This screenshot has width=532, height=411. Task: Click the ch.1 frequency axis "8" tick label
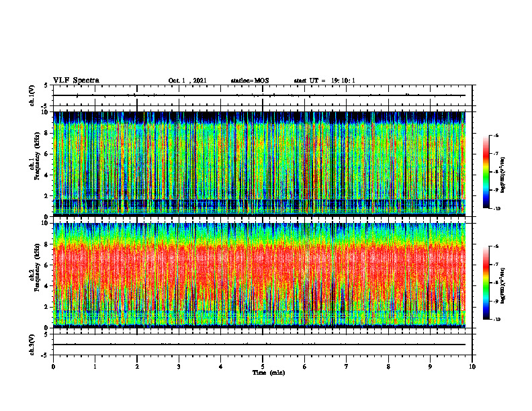coord(47,133)
